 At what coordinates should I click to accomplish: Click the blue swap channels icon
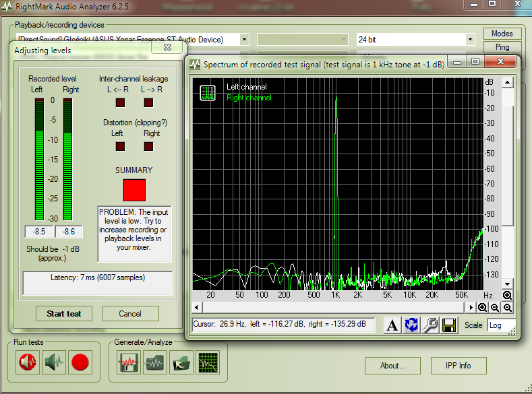pos(411,325)
